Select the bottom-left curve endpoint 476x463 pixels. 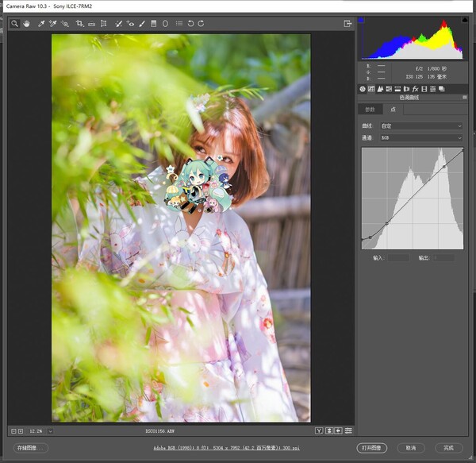(x=363, y=240)
